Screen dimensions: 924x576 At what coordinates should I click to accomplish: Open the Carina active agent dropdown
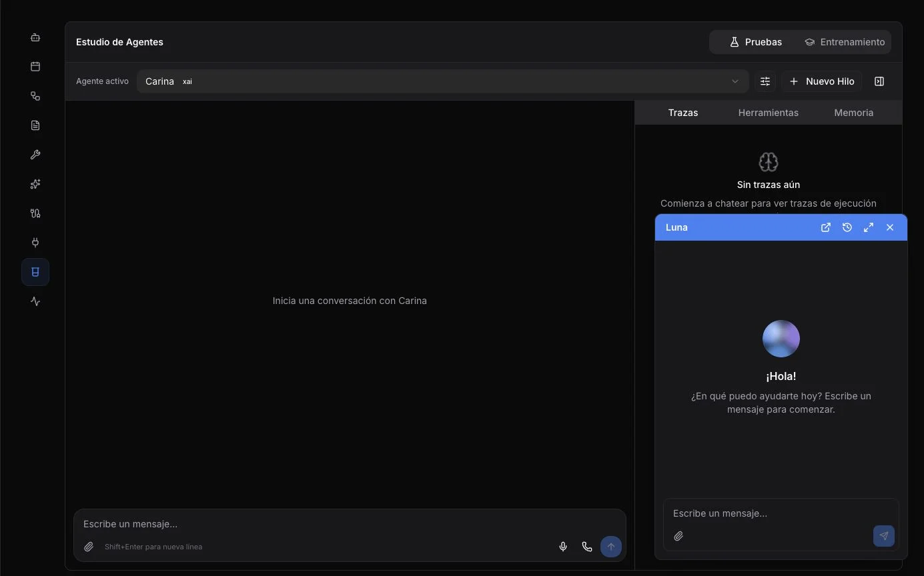(x=443, y=81)
